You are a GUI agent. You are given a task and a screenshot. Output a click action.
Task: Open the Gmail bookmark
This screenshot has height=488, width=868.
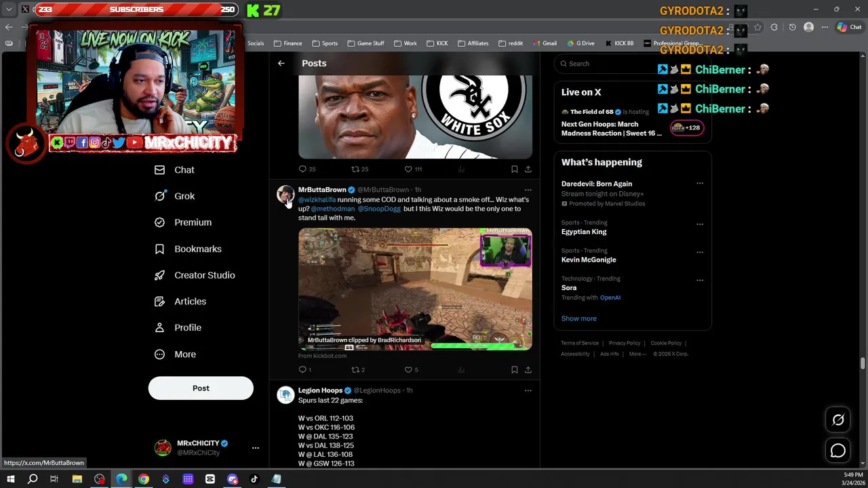click(545, 43)
